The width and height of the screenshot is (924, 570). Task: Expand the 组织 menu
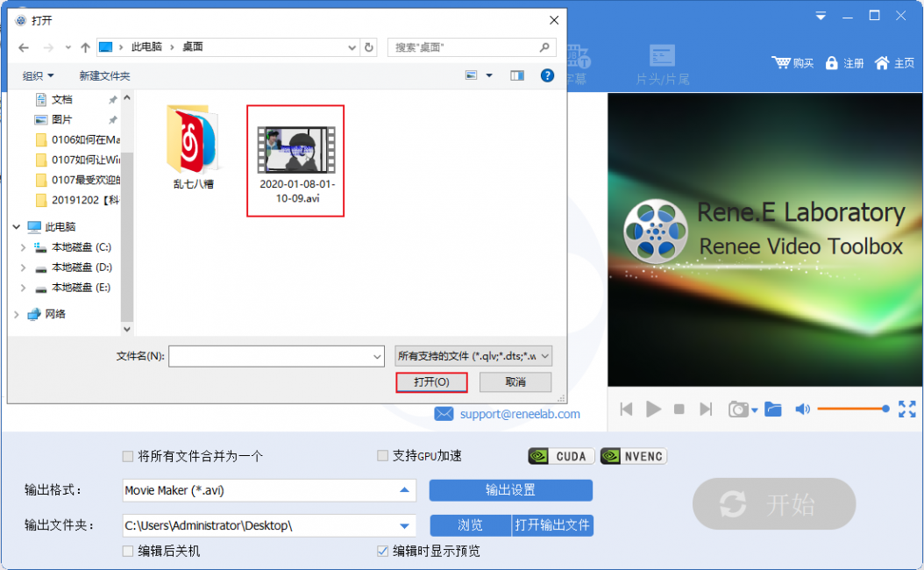pos(38,76)
